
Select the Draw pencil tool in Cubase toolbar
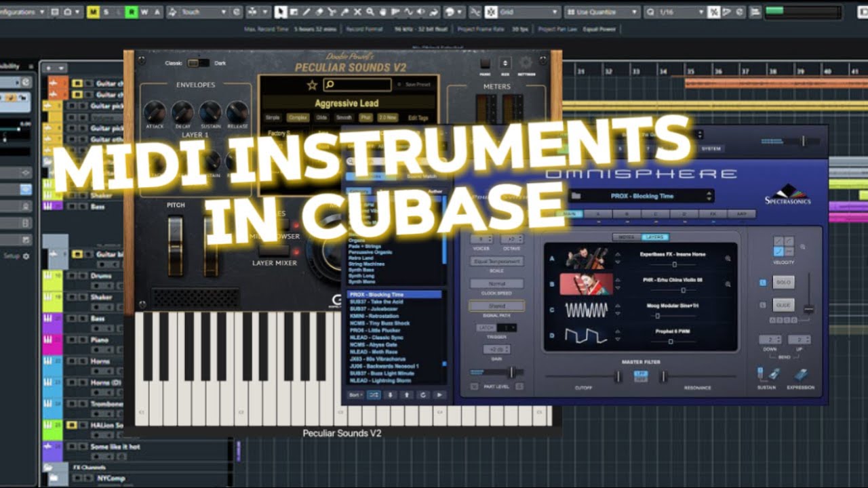coord(307,12)
